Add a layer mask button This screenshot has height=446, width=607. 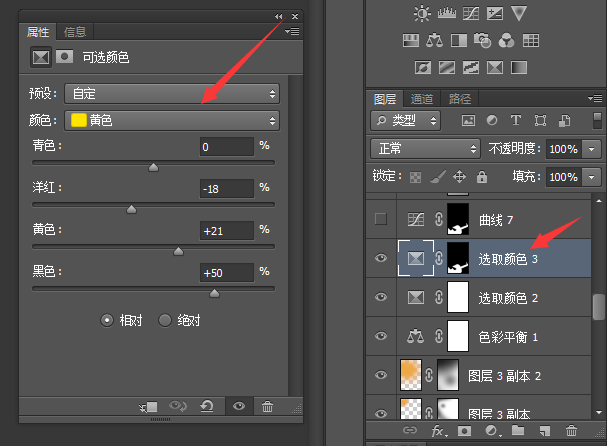point(464,431)
